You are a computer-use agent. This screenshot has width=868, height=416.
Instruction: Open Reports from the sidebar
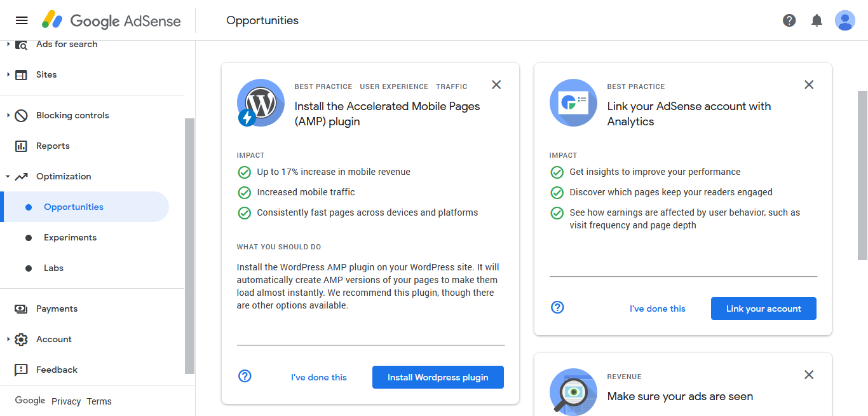(53, 146)
